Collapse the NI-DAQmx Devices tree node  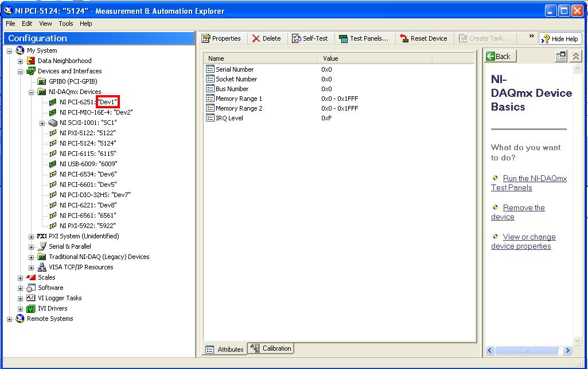click(x=31, y=91)
